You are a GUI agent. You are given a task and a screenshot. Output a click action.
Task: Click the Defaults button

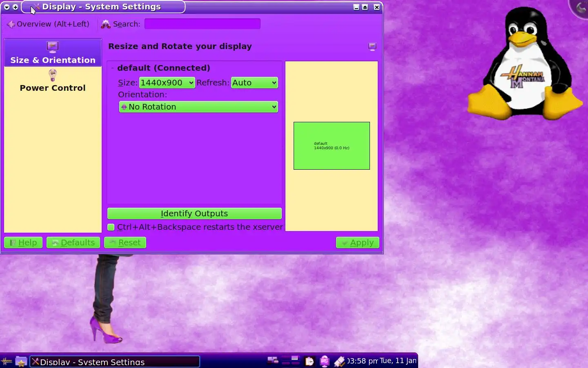pos(73,242)
